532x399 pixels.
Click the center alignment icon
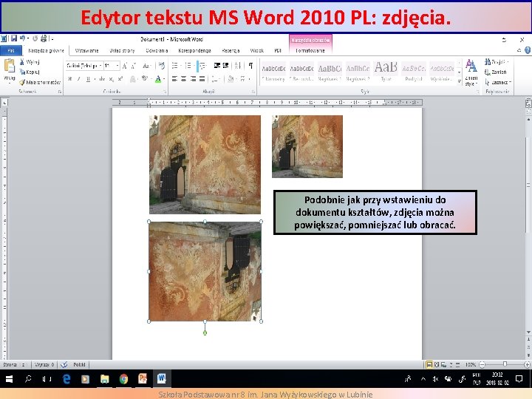pos(183,79)
